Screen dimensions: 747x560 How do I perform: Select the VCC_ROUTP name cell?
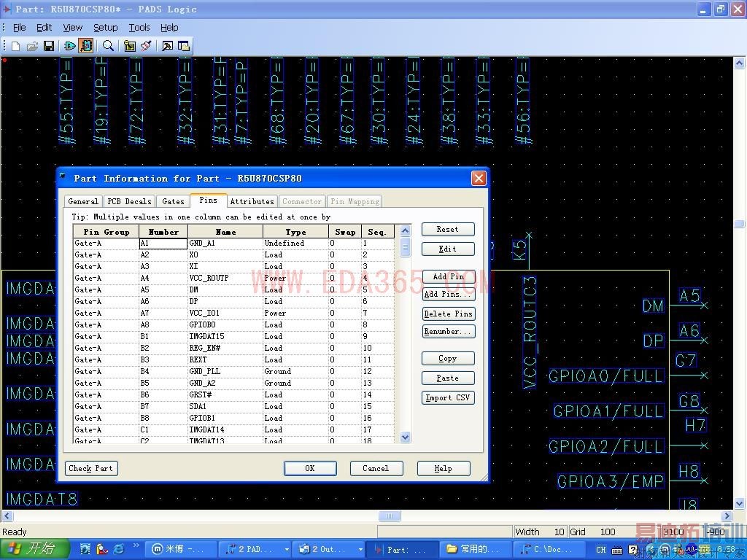pyautogui.click(x=225, y=278)
